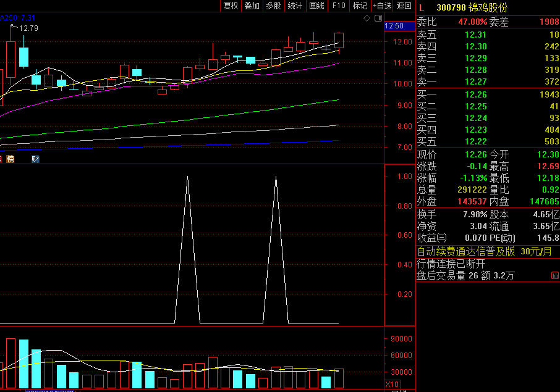
Task: Click the 总量 291222 value
Action: point(472,190)
